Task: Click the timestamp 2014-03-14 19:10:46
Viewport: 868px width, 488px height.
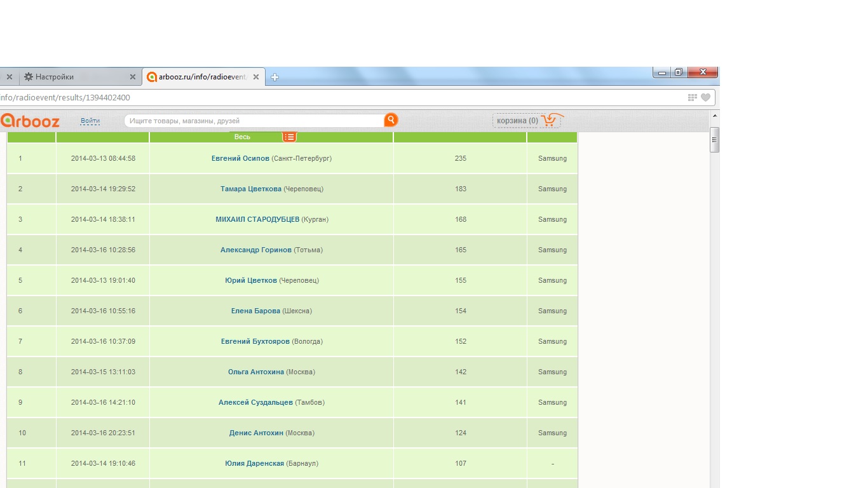Action: (103, 463)
